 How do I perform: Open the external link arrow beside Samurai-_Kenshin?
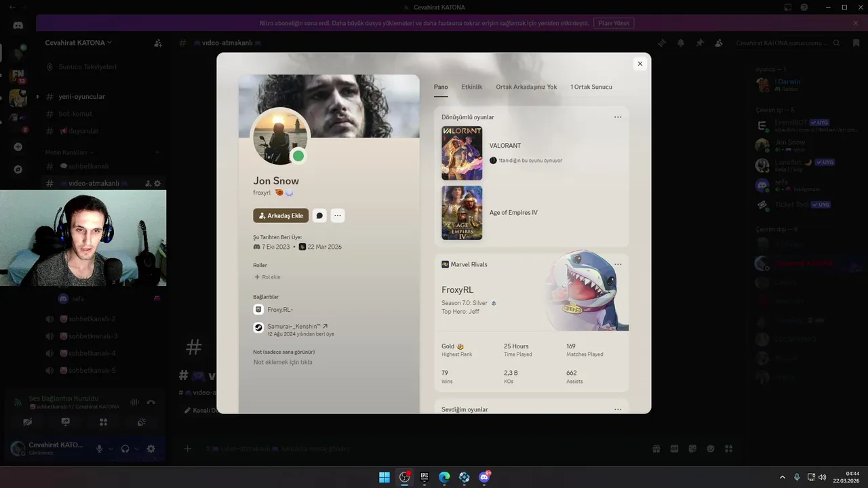325,327
